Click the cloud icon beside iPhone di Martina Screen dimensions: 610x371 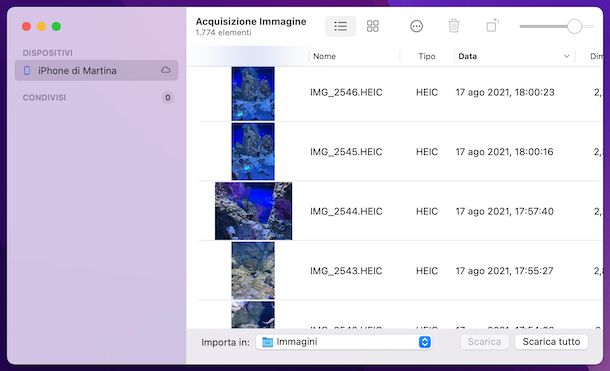click(x=166, y=70)
